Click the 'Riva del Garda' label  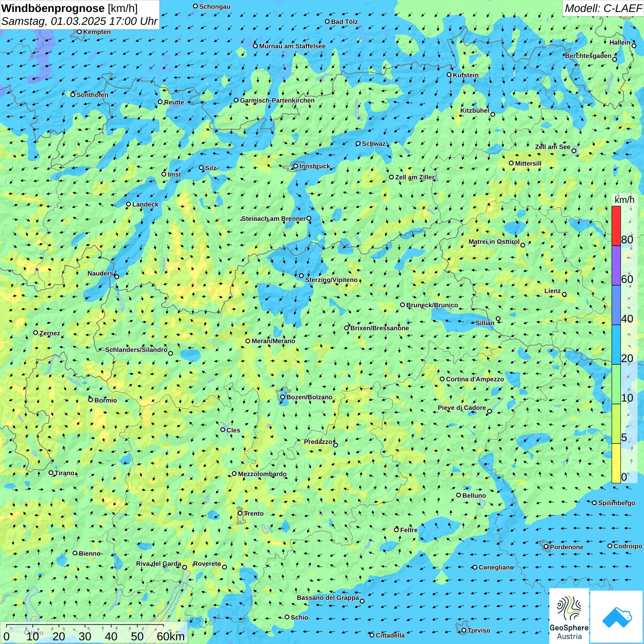click(159, 563)
